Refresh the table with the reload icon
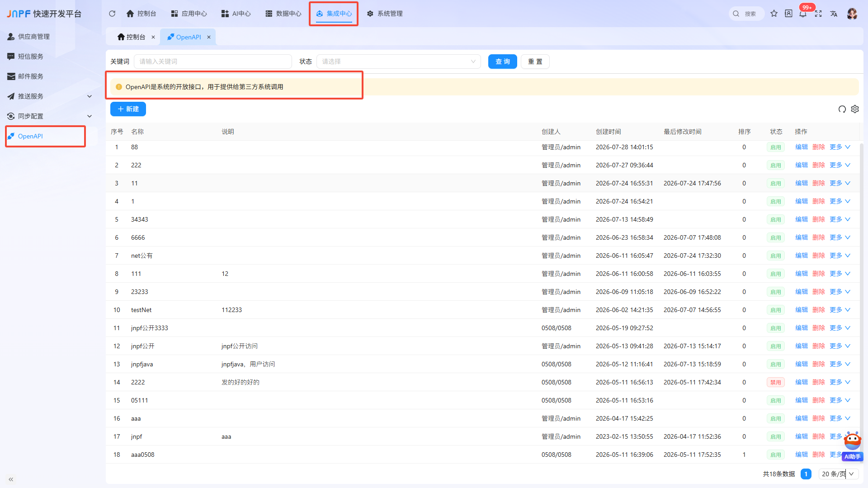868x488 pixels. click(842, 109)
